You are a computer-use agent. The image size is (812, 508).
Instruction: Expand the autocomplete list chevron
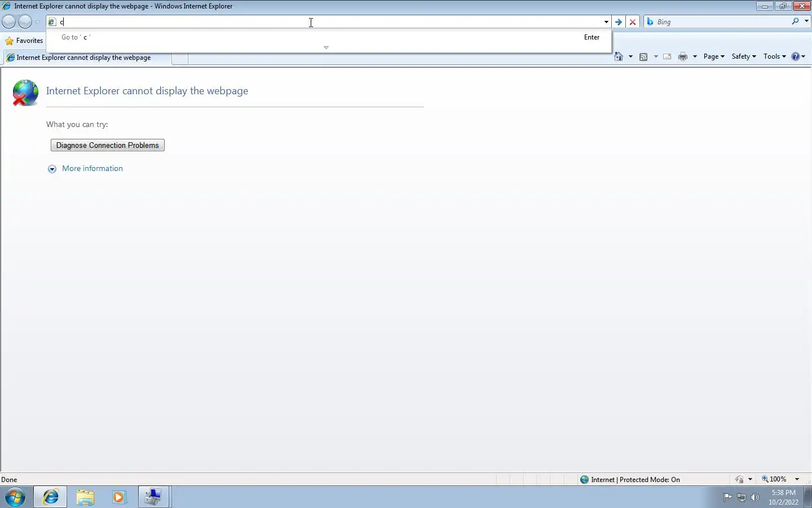(x=326, y=47)
